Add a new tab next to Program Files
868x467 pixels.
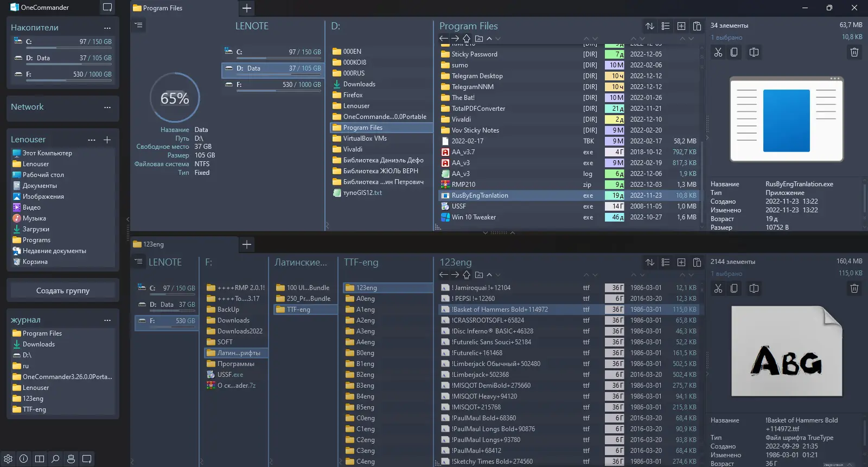click(x=247, y=8)
